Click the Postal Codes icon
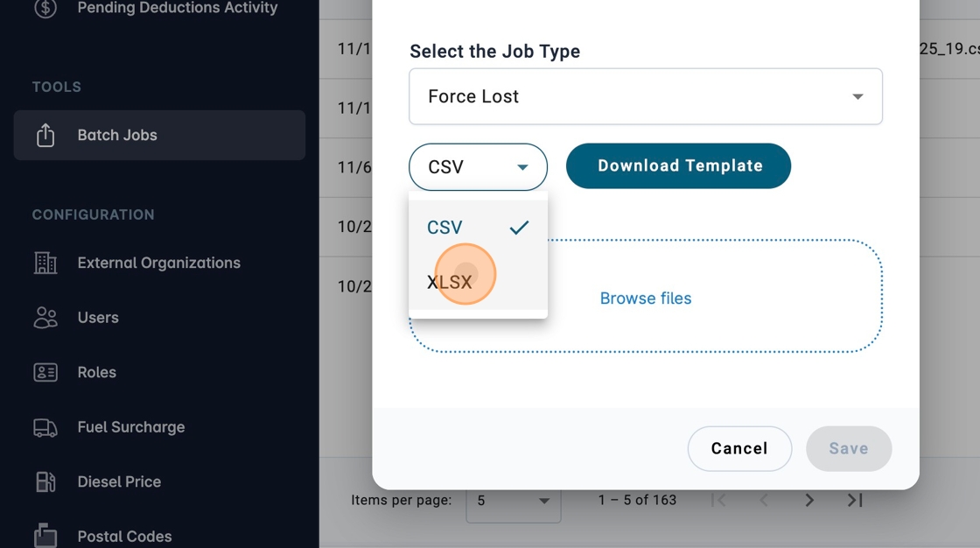The height and width of the screenshot is (548, 980). 45,535
